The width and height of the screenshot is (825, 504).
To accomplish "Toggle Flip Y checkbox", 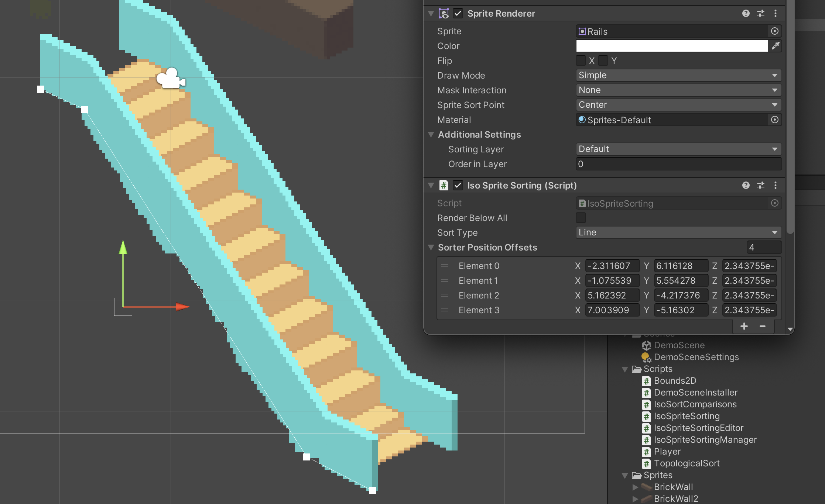I will 603,61.
